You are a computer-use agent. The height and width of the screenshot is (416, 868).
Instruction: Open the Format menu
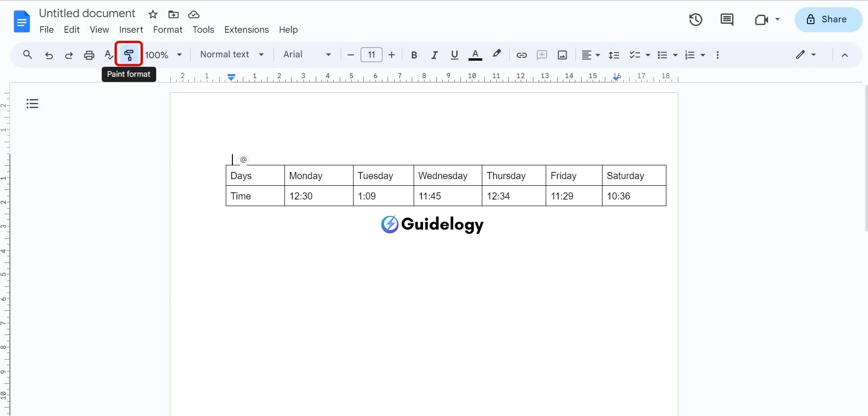point(168,29)
